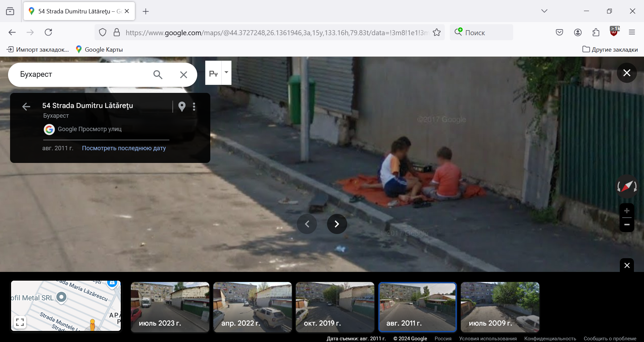Select the окт. 2019 г. imagery thumbnail

click(x=335, y=307)
